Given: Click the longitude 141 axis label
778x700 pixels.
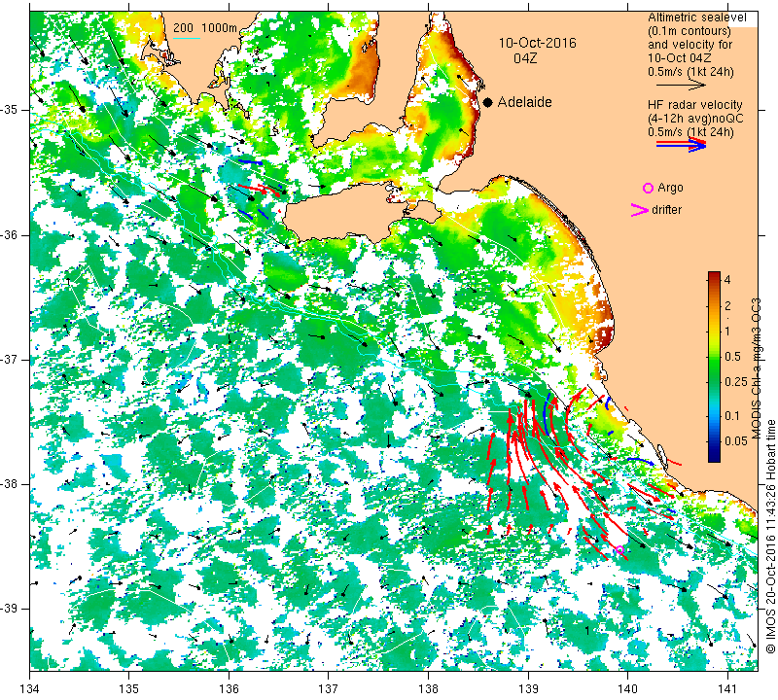Looking at the screenshot, I should click(x=727, y=688).
